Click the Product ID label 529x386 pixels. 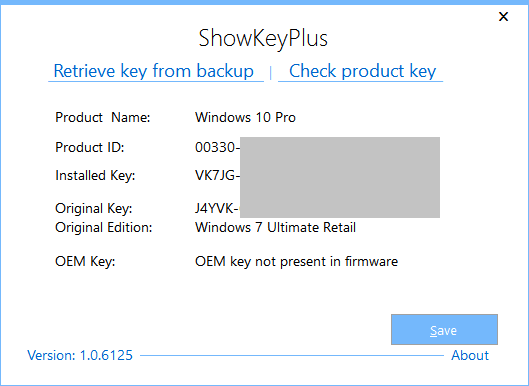[90, 147]
